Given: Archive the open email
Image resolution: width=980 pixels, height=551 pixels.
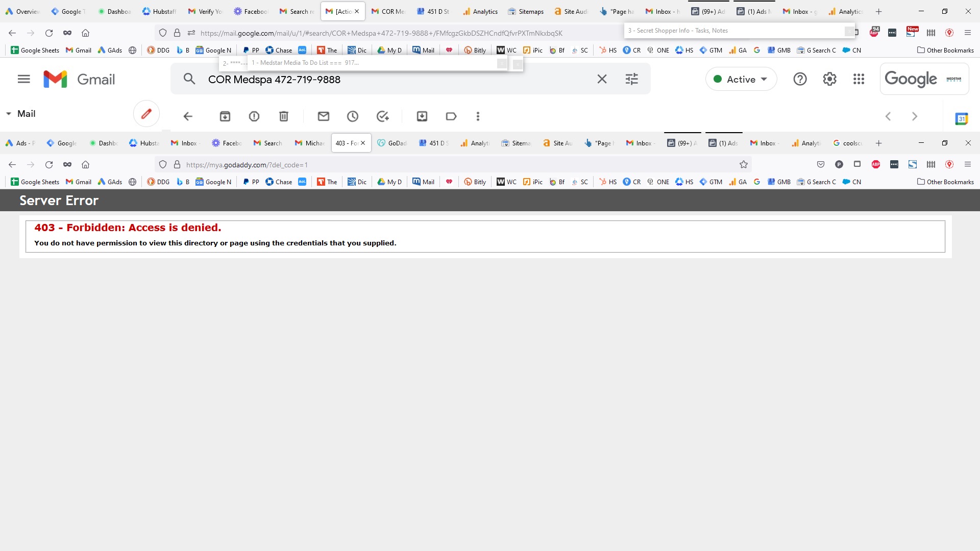Looking at the screenshot, I should [225, 116].
